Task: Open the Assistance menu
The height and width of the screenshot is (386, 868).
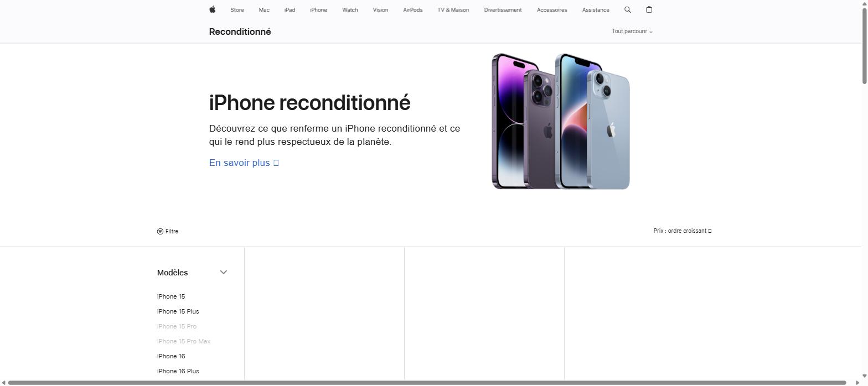Action: click(x=596, y=10)
